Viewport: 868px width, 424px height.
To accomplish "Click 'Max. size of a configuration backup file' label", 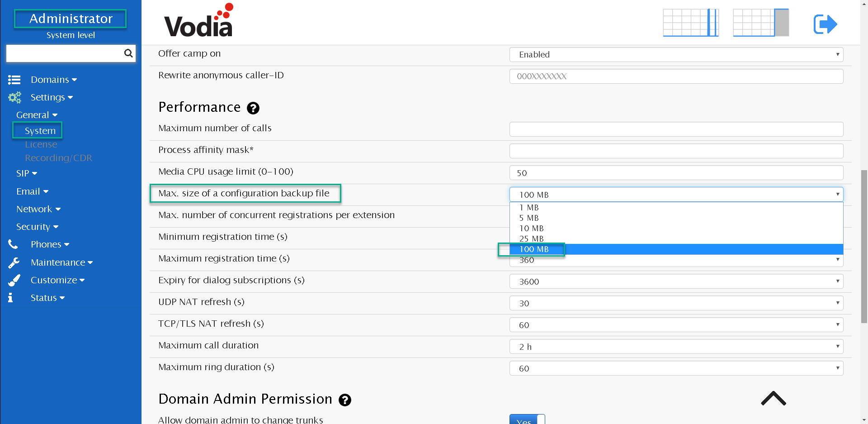I will [244, 194].
